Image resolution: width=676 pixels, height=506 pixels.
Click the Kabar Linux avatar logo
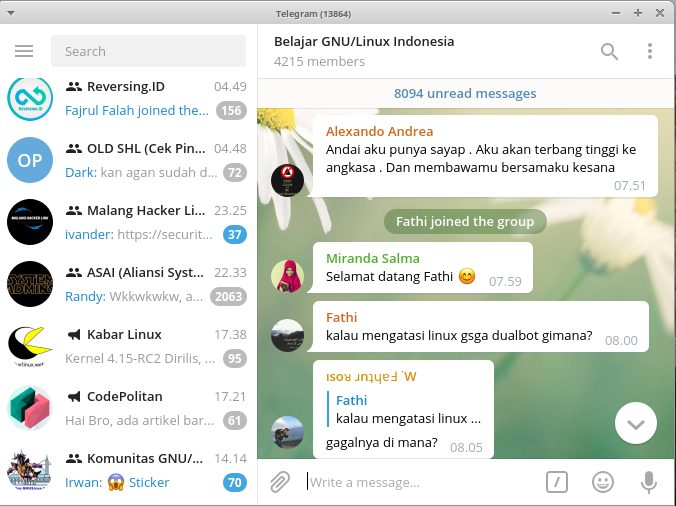coord(30,346)
